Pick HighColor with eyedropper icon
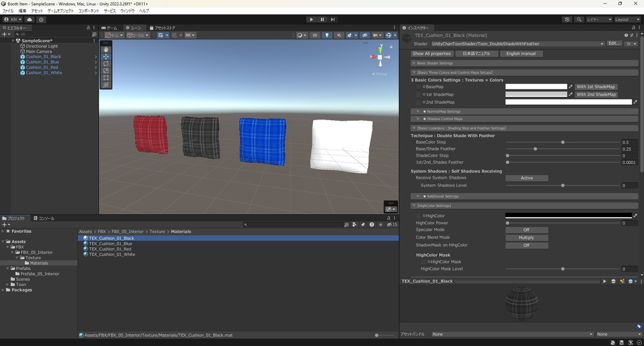 (635, 216)
